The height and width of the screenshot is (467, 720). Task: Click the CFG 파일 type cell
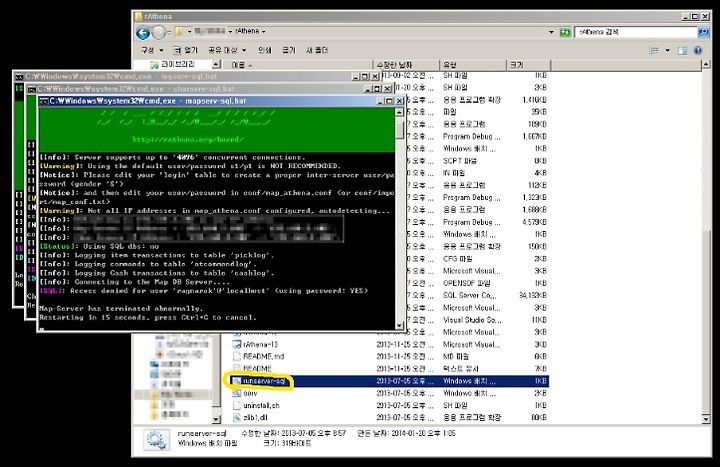[x=458, y=259]
